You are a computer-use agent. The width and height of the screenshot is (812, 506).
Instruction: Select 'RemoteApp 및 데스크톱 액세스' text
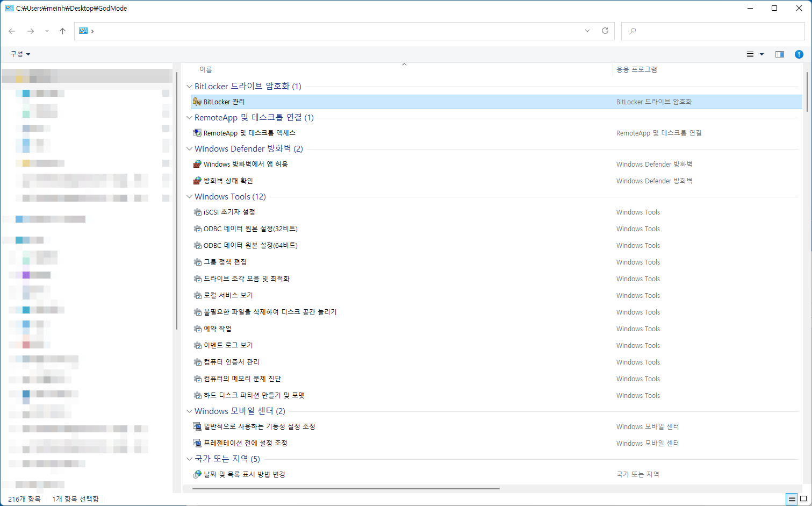pyautogui.click(x=249, y=133)
